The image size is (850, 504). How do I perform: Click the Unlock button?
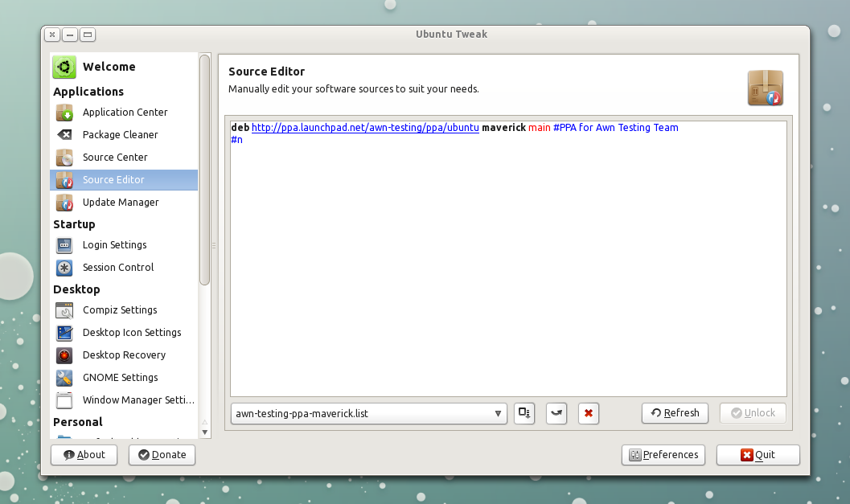753,413
